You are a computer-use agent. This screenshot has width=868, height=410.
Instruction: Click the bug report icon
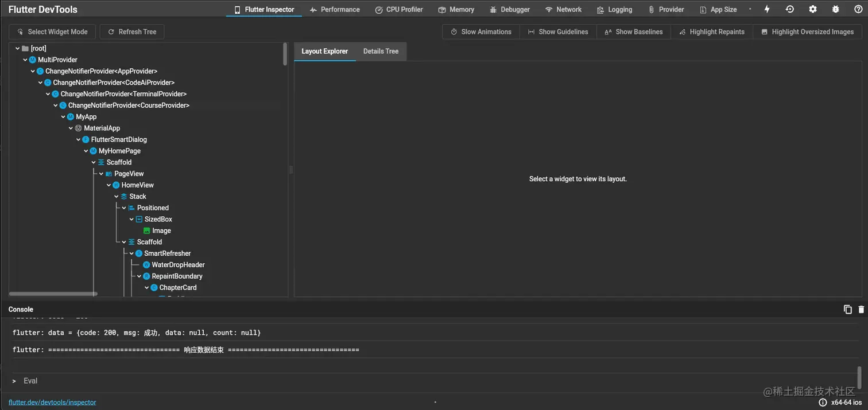[x=835, y=9]
